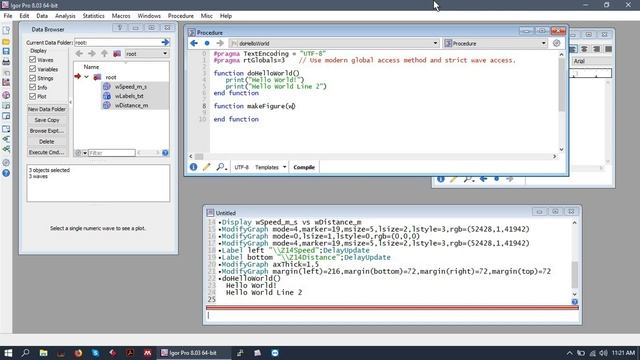Toggle the Plot checkbox
Image resolution: width=640 pixels, height=360 pixels.
(x=33, y=96)
